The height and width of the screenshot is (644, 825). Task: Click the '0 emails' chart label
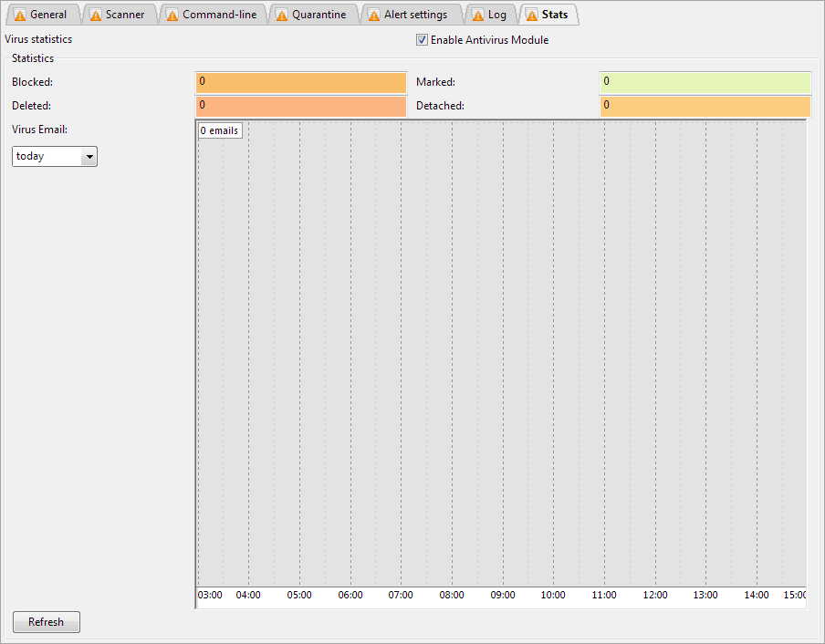(219, 130)
